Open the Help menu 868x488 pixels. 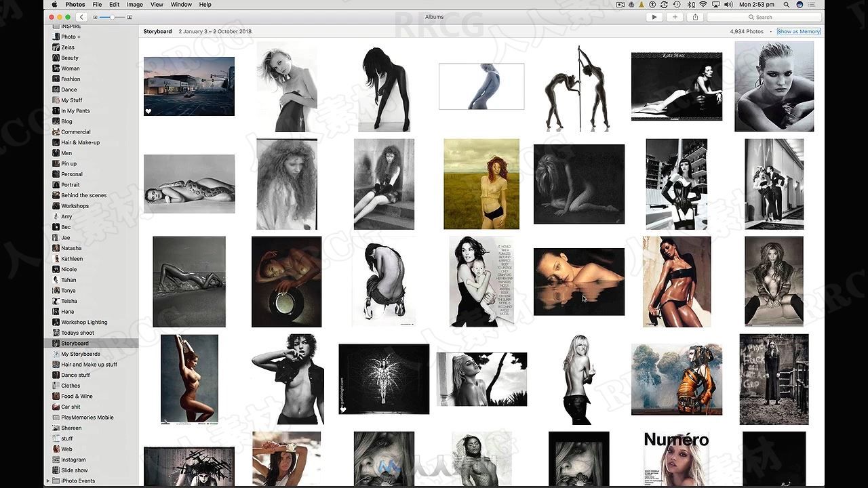click(205, 5)
